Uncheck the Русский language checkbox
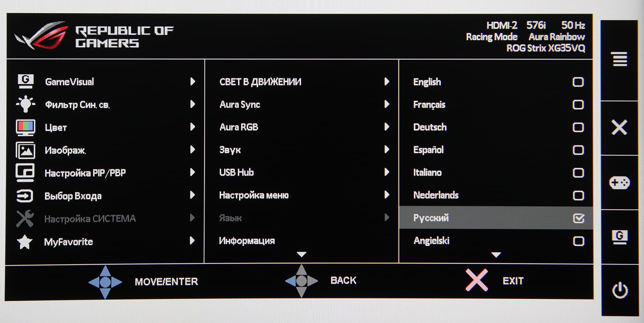Screen dimensions: 644x323 click(x=578, y=218)
